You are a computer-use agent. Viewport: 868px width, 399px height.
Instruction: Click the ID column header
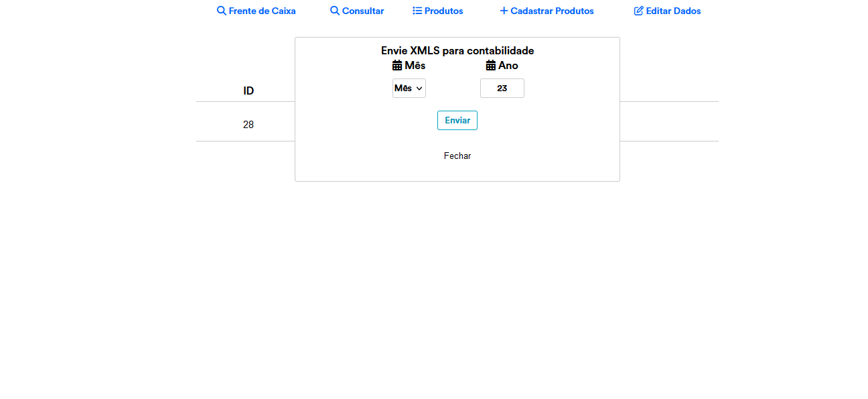click(248, 91)
